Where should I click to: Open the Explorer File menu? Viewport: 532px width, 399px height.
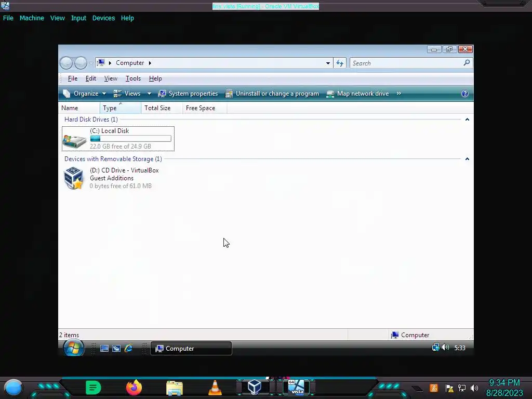tap(73, 78)
